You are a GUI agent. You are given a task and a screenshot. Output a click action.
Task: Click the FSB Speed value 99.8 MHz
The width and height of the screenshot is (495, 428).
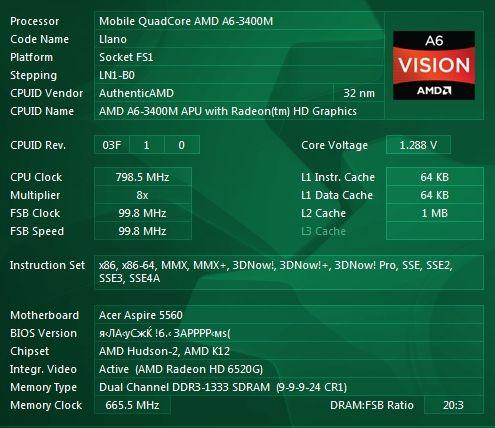click(x=143, y=231)
